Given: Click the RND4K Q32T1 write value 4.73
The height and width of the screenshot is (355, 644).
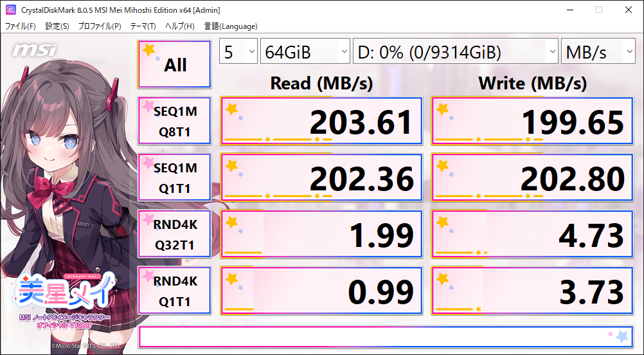Looking at the screenshot, I should point(532,234).
